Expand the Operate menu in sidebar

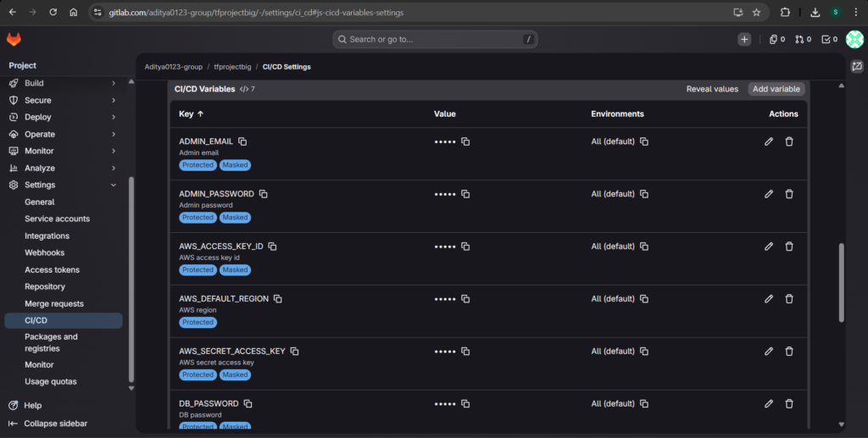(x=114, y=134)
